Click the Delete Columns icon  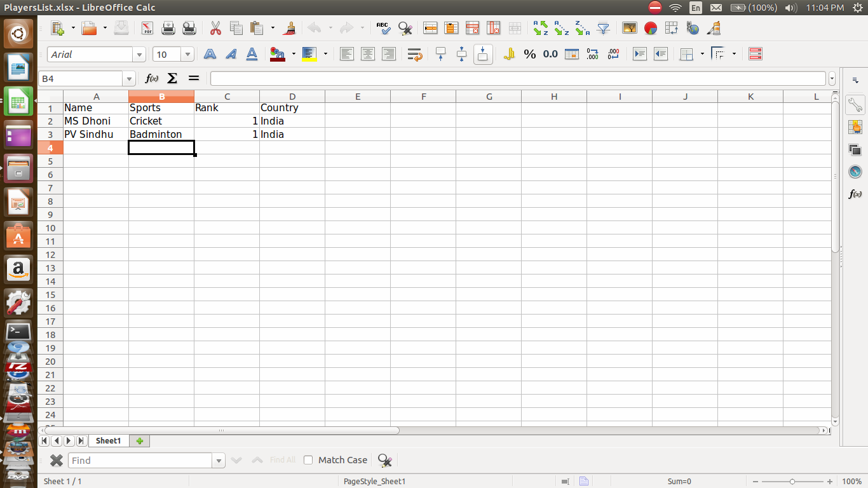(493, 28)
